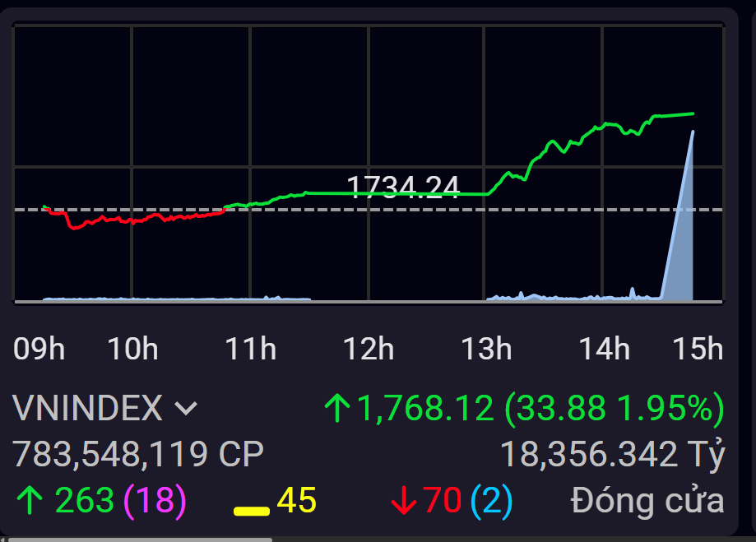Click the 11h time axis label
Image resolution: width=756 pixels, height=542 pixels.
point(250,349)
